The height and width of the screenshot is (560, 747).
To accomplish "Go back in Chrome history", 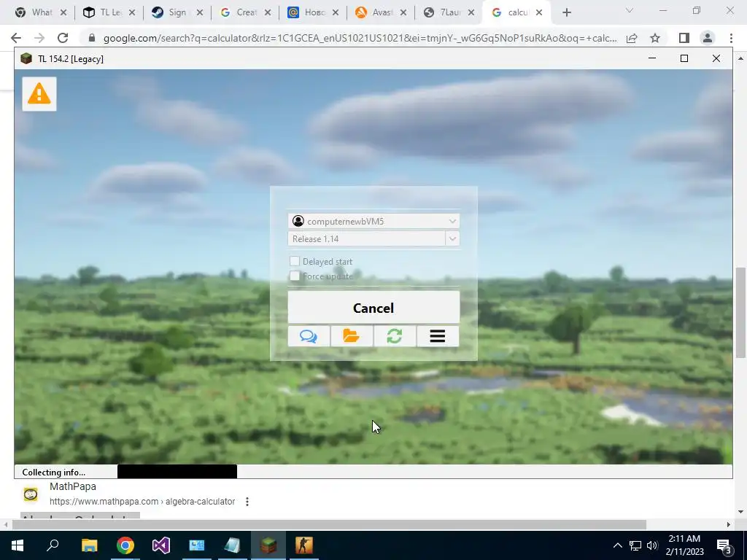I will point(16,38).
